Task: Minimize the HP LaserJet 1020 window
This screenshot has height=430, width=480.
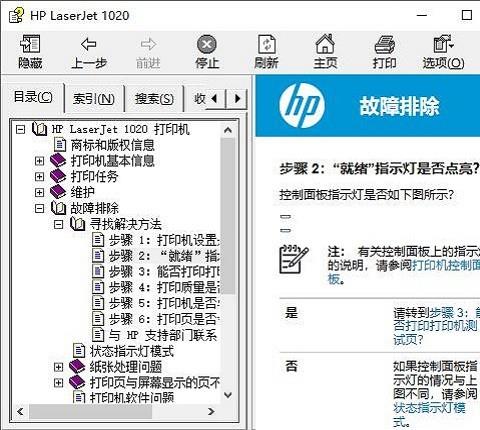Action: click(422, 15)
